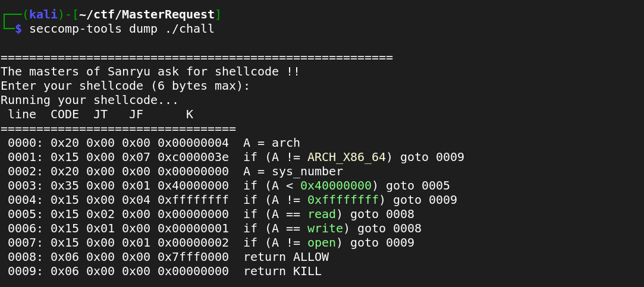Click the 'write' syscall name
The width and height of the screenshot is (644, 287).
(x=325, y=229)
